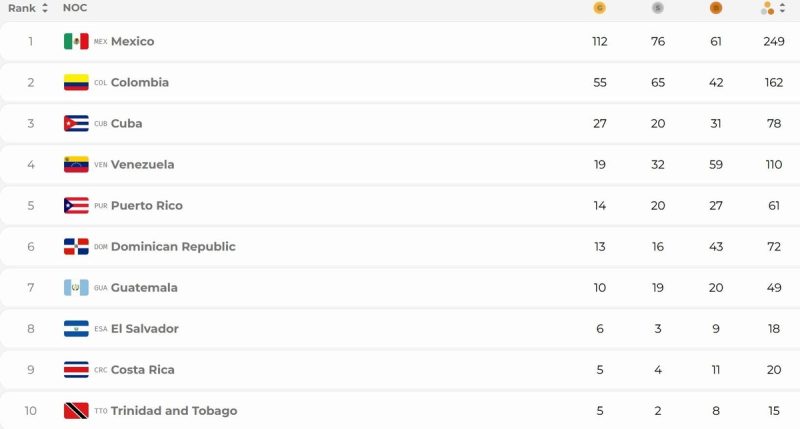This screenshot has width=800, height=429.
Task: Select the Colombia flag icon
Action: 76,82
